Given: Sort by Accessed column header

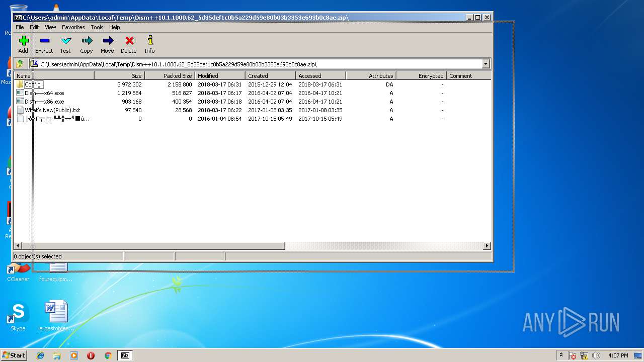Looking at the screenshot, I should pos(321,76).
